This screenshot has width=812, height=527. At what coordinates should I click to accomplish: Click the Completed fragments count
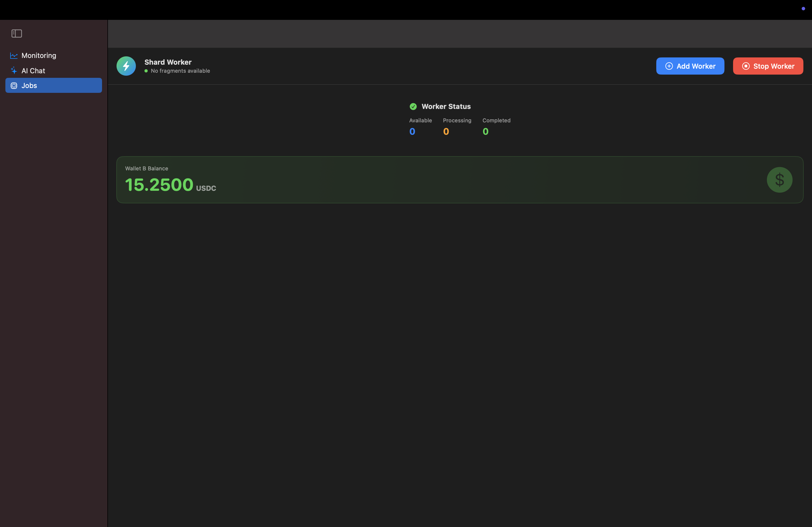pos(485,131)
